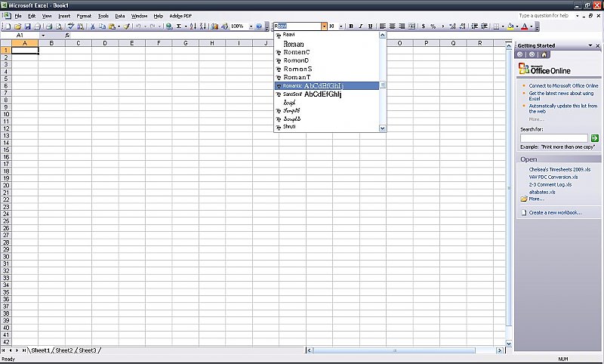Click the Print Preview icon
This screenshot has height=364, width=604.
(59, 26)
